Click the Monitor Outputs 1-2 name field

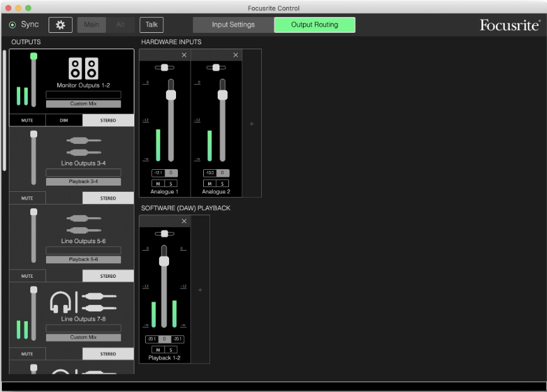click(83, 95)
